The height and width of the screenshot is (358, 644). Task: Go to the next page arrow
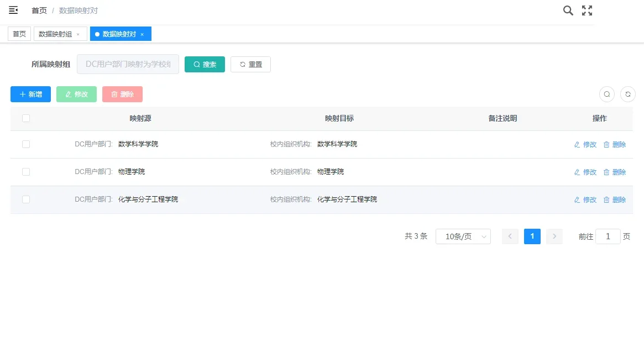coord(554,236)
